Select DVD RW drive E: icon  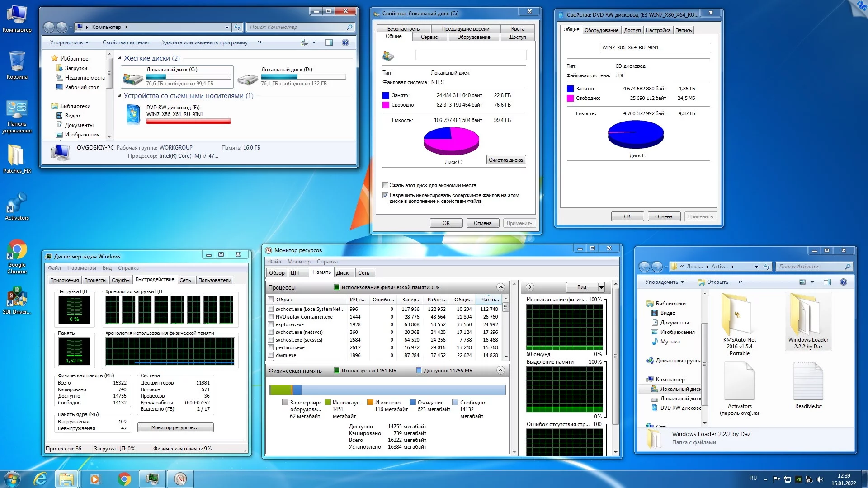(x=133, y=114)
